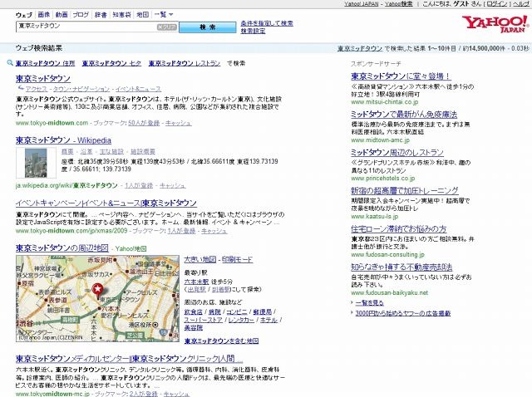Screen dimensions: 532x397
Task: Open 概要 section link in Wikipedia result
Action: coord(67,151)
